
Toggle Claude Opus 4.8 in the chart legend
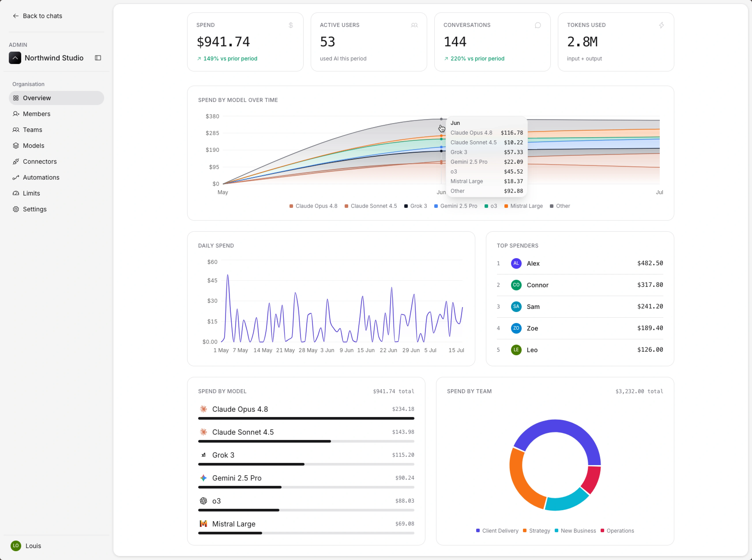(313, 206)
